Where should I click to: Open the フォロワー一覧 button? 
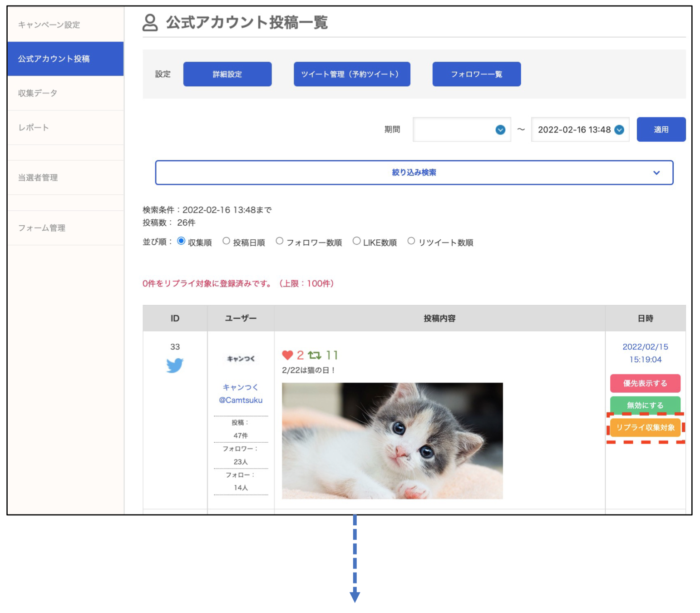pos(477,74)
